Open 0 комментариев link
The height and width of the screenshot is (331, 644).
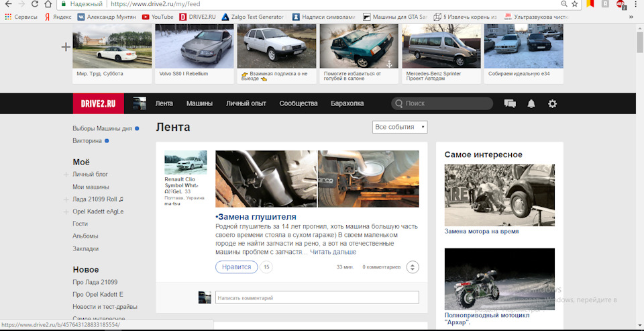[x=381, y=267]
